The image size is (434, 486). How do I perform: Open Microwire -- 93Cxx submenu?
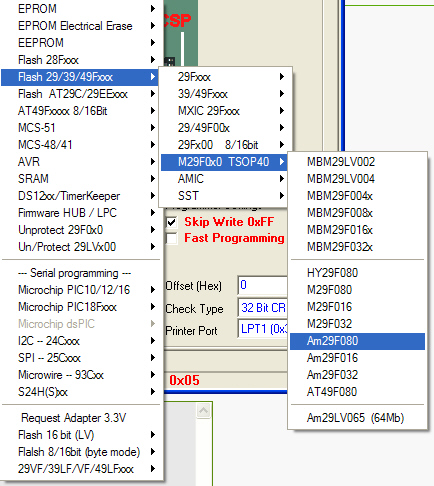[81, 375]
